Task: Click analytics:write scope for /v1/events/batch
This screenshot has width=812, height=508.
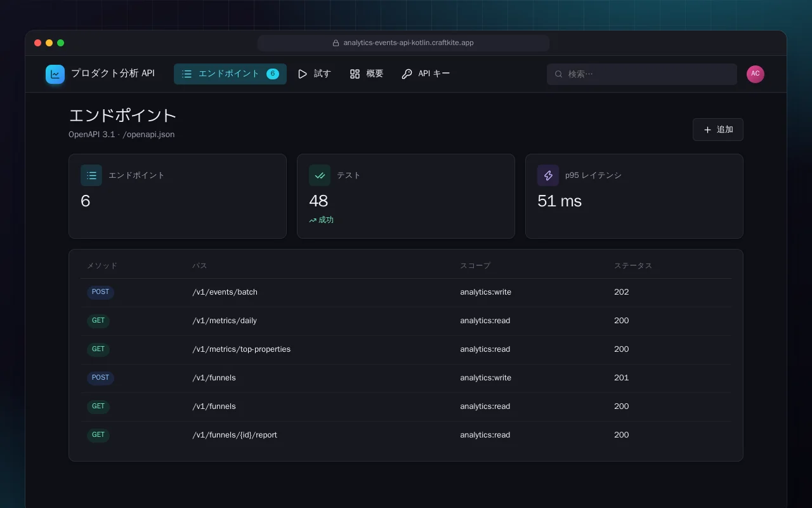Action: click(x=485, y=292)
